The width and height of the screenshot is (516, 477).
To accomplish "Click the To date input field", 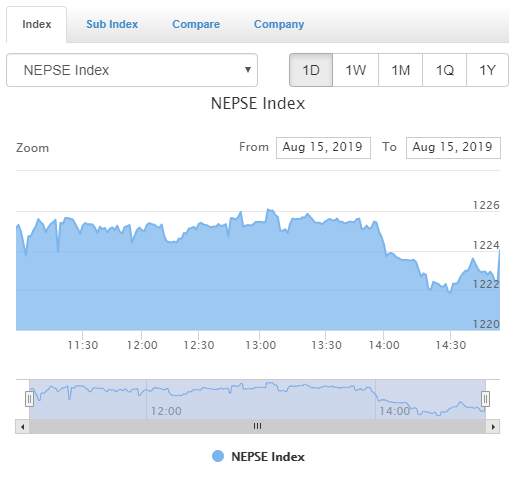I will point(453,148).
